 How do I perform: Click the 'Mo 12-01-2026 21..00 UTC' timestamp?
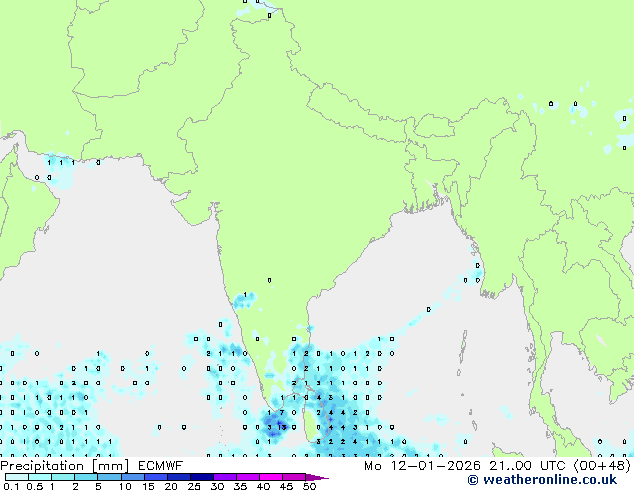click(465, 466)
